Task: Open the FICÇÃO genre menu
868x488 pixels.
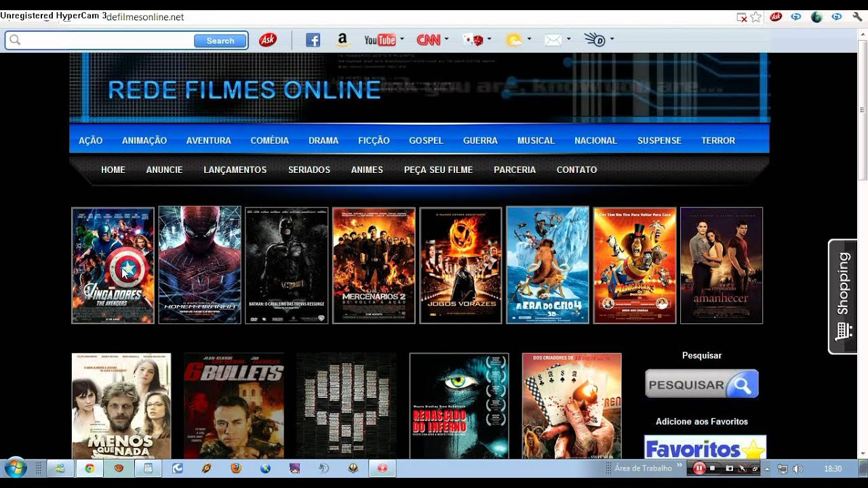Action: (374, 140)
